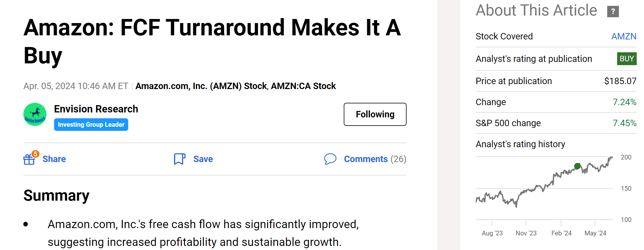Click the Envision Research avatar
This screenshot has width=644, height=250.
click(x=35, y=114)
